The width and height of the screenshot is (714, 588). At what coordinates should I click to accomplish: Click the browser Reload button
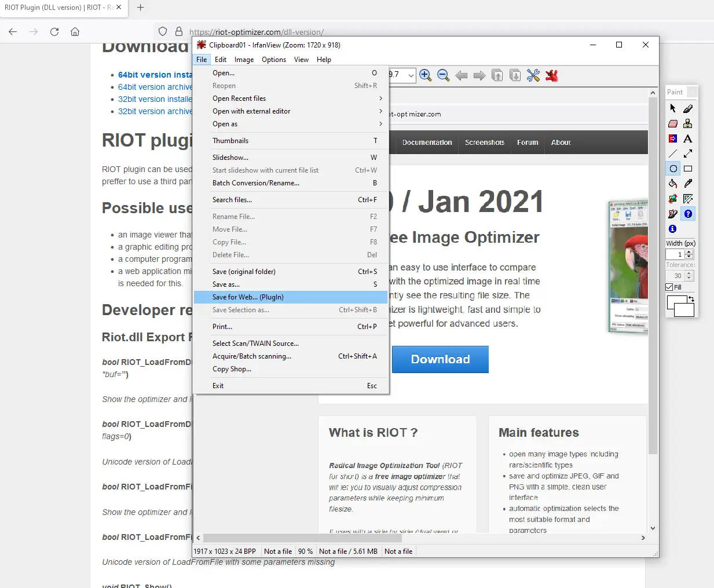click(54, 32)
